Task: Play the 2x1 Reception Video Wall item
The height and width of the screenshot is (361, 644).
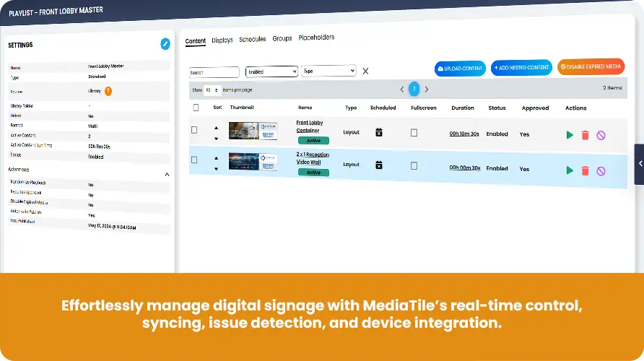Action: click(x=570, y=170)
